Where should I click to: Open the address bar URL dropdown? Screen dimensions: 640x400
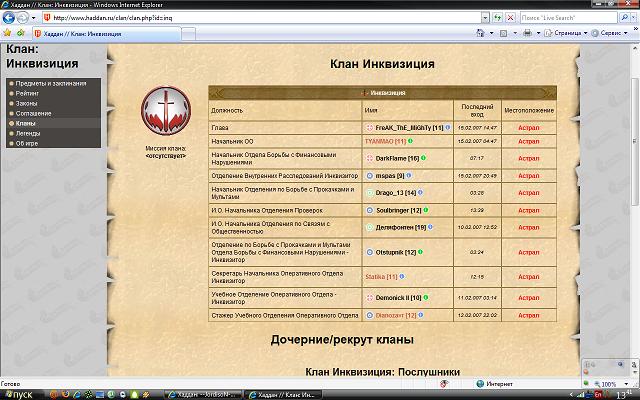tap(484, 17)
